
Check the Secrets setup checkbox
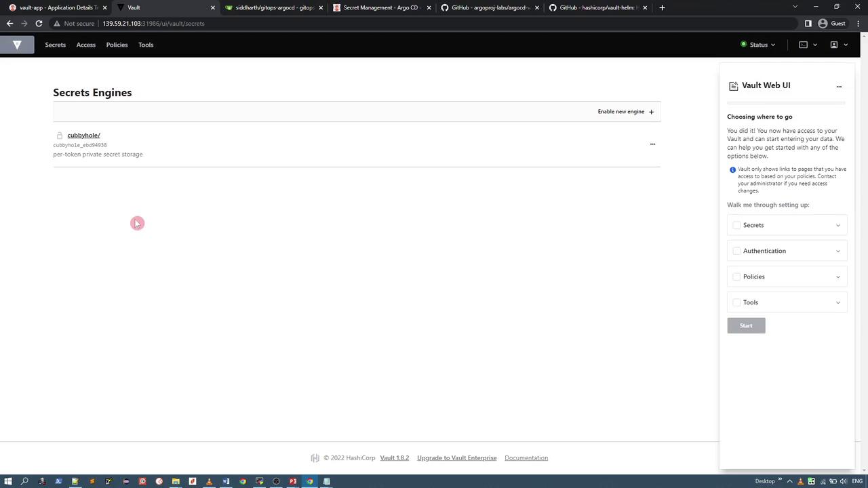click(x=736, y=225)
